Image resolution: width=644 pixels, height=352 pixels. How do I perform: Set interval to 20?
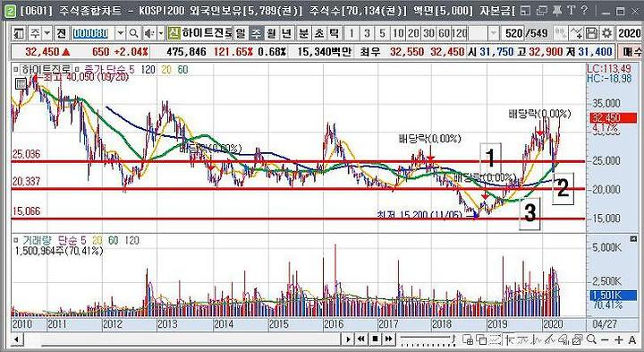point(413,33)
